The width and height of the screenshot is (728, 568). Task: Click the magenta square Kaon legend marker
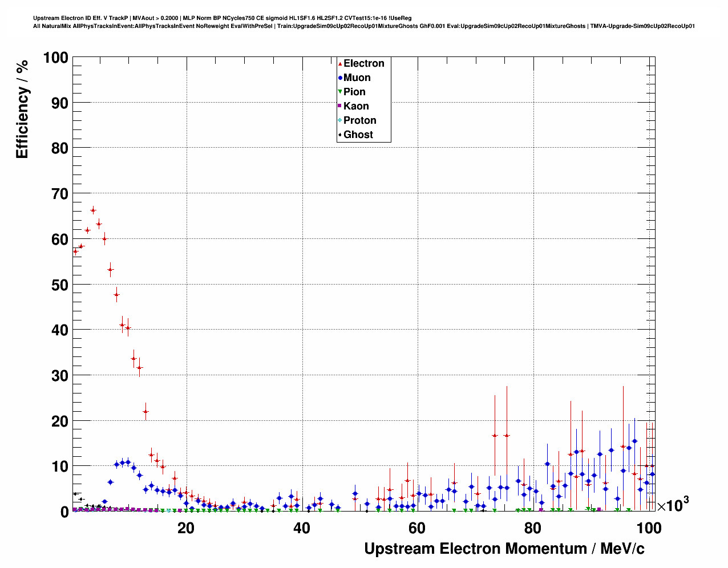click(x=340, y=106)
